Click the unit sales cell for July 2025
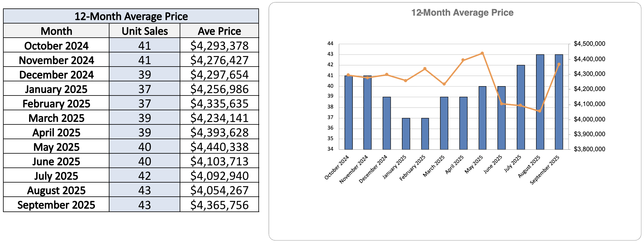This screenshot has width=644, height=244. coord(144,176)
